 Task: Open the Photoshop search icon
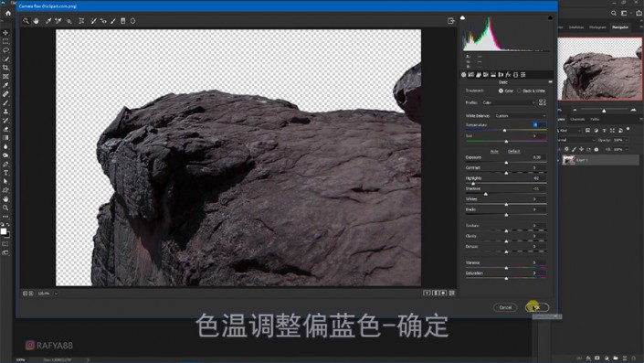(x=614, y=13)
